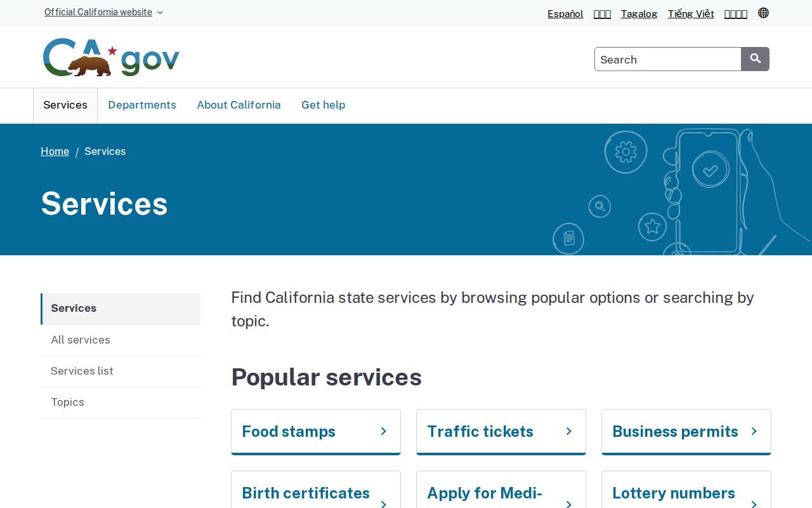812x508 pixels.
Task: Open Services list in the sidebar
Action: pos(121,371)
